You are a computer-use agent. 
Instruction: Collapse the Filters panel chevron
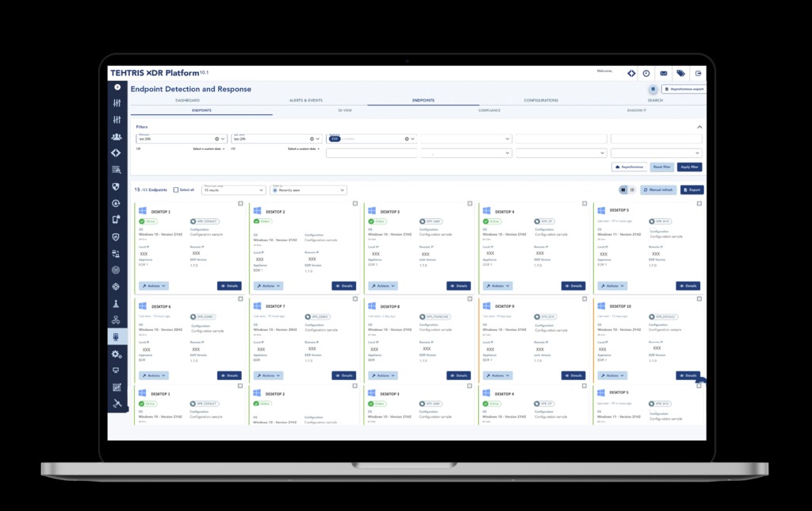click(699, 127)
